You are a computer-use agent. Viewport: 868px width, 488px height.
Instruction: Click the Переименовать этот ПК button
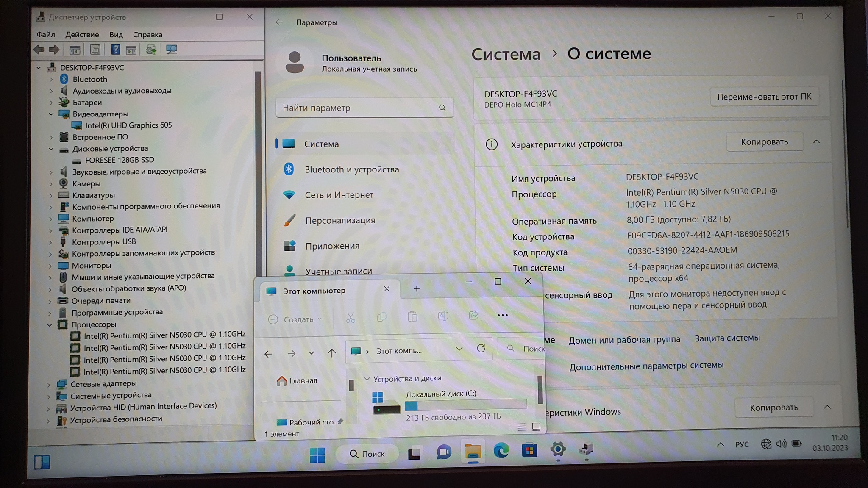764,97
